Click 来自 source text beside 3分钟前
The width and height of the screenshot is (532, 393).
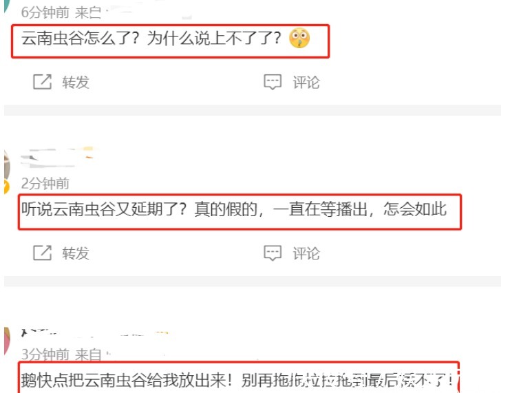[88, 354]
